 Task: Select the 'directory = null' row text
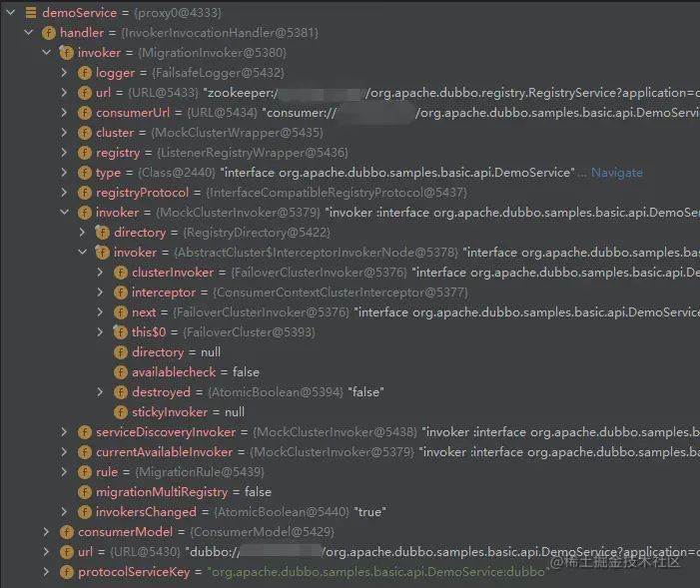point(176,352)
